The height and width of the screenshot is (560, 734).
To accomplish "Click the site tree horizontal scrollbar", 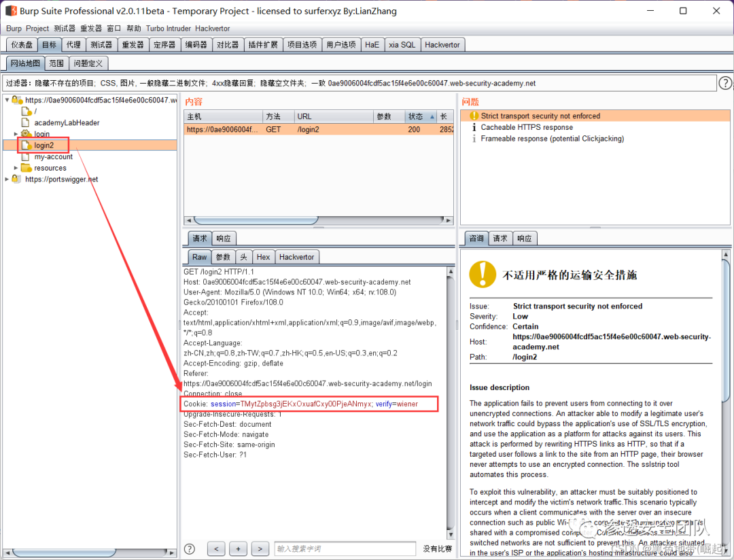I will (90, 553).
